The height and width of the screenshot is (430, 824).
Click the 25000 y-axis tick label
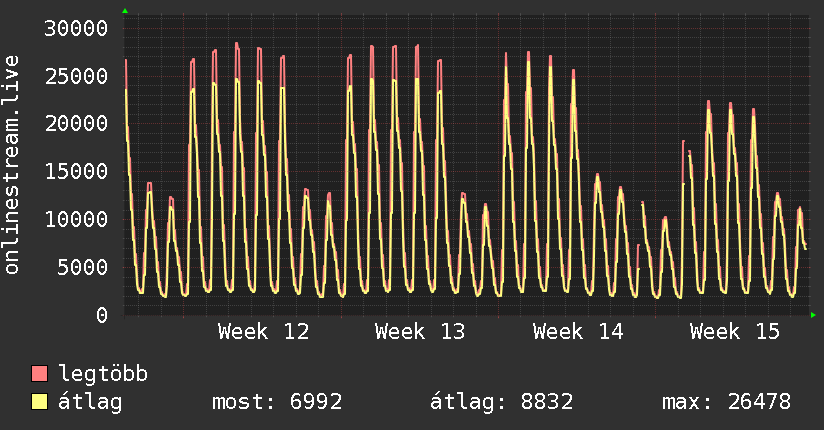click(x=76, y=77)
